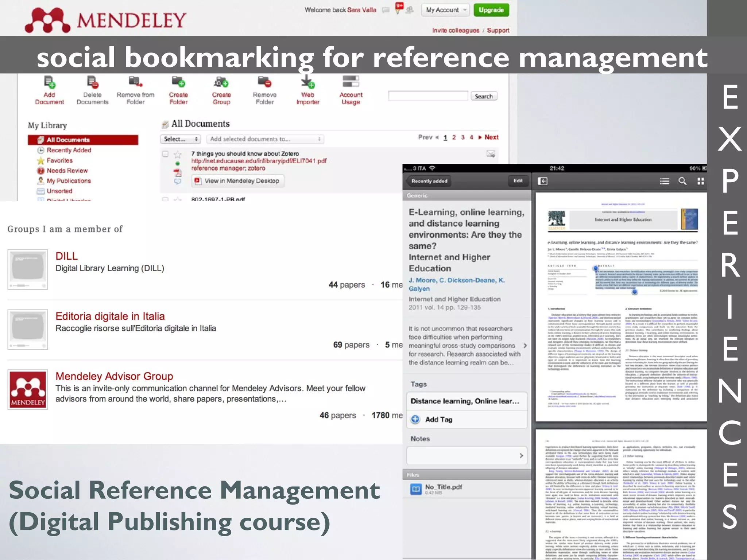This screenshot has width=747, height=560.
Task: Click the Editoria digitale group thumbnail
Action: 28,330
